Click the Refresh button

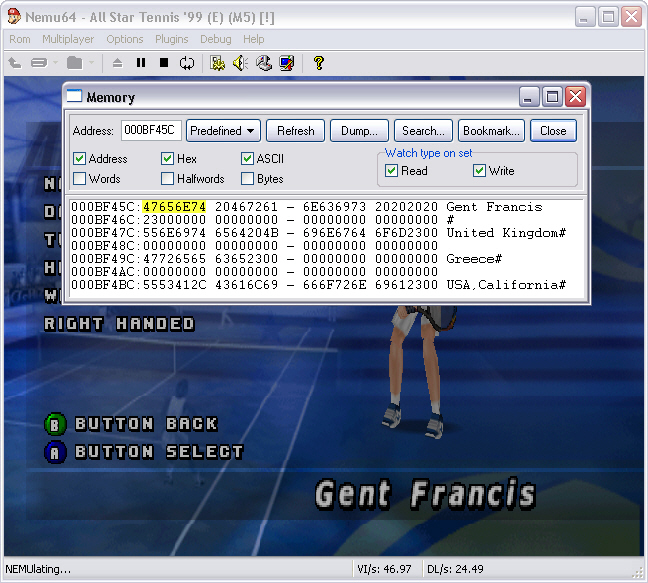[295, 131]
